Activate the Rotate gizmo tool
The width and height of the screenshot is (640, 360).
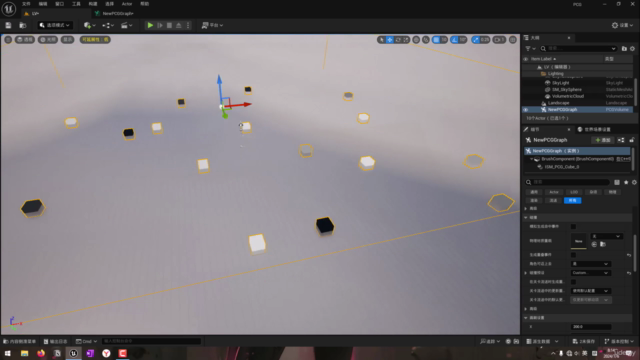[x=398, y=40]
